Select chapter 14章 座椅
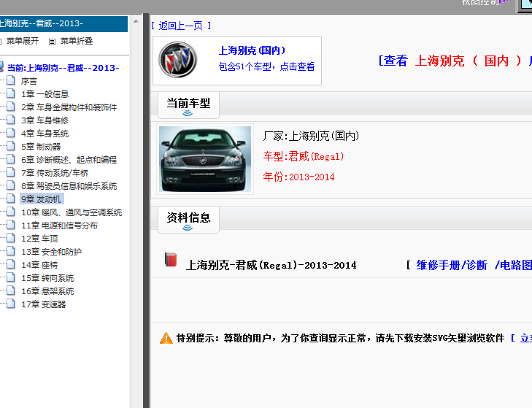The width and height of the screenshot is (532, 408). click(x=39, y=265)
